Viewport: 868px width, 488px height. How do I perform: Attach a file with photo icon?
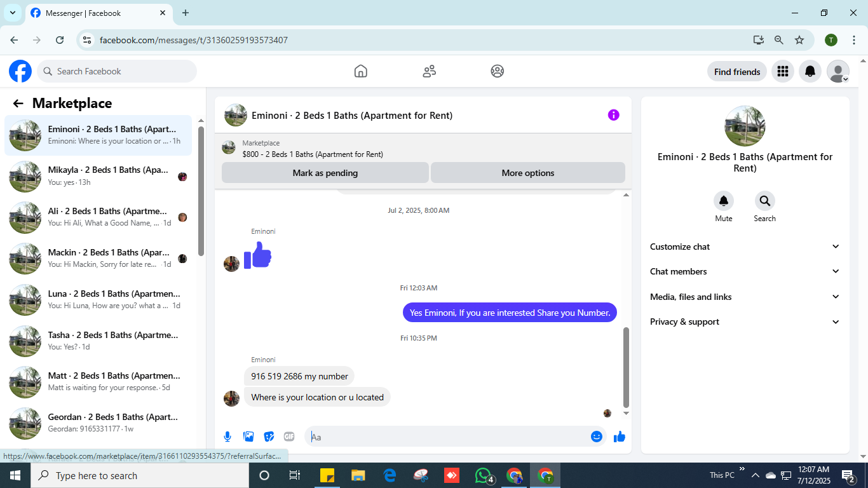248,437
